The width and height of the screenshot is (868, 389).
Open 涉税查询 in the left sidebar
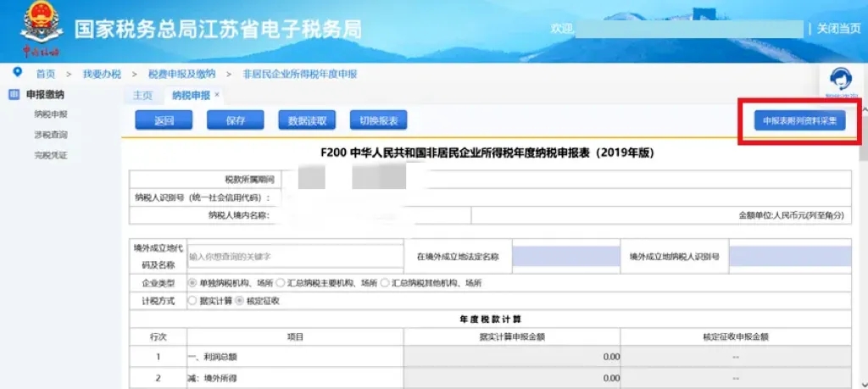pos(50,135)
